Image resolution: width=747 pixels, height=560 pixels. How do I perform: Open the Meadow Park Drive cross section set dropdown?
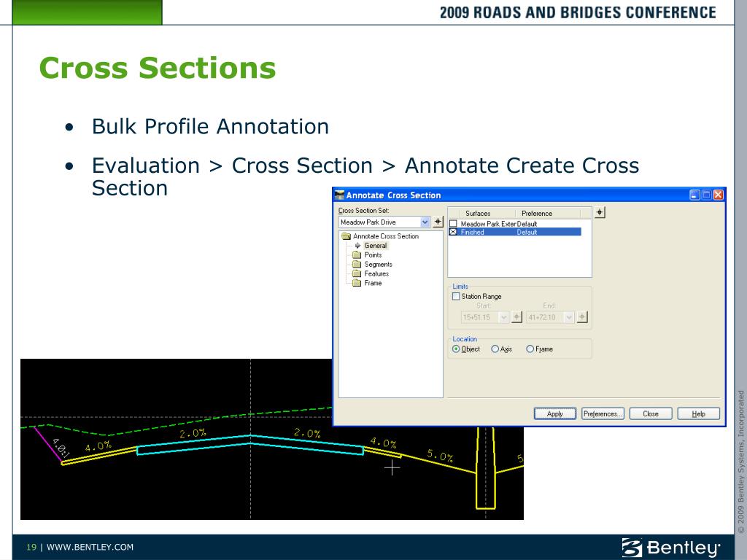tap(425, 222)
